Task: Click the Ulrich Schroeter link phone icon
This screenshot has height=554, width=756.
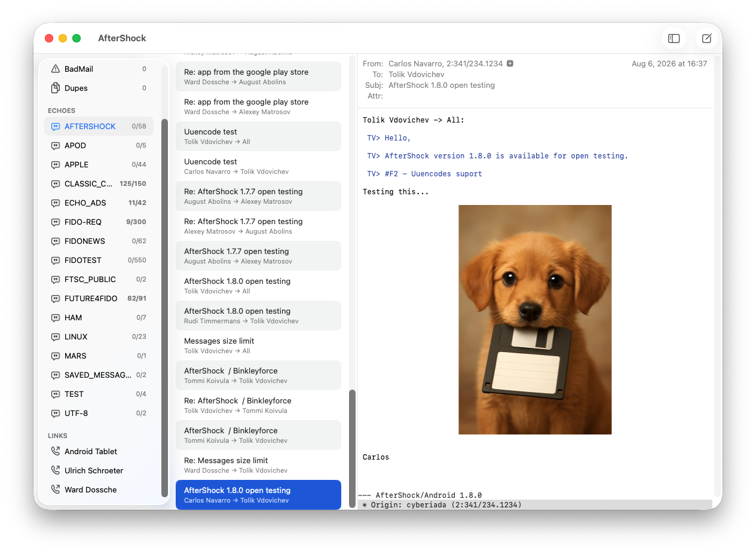Action: 56,470
